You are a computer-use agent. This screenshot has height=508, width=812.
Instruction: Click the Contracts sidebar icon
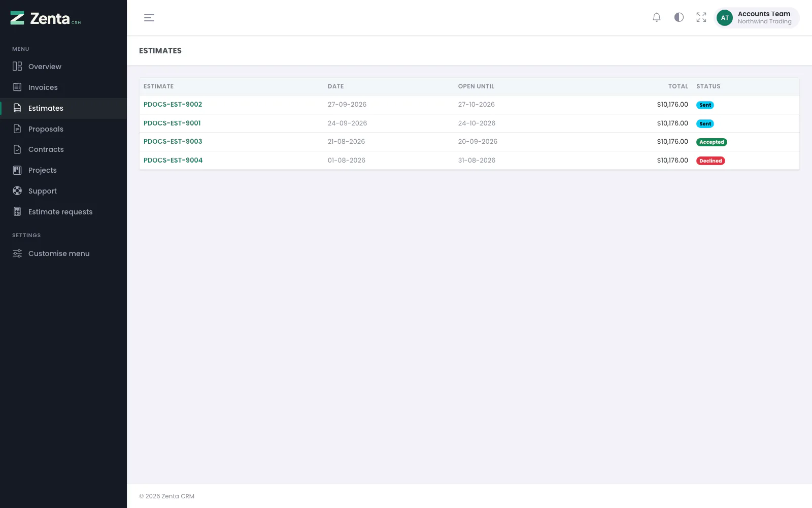[17, 149]
